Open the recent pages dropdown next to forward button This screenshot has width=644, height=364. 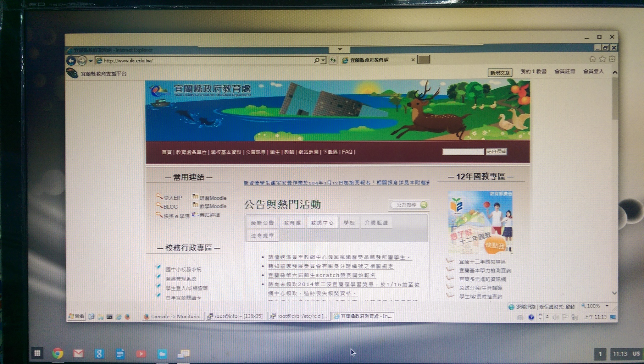click(x=91, y=61)
